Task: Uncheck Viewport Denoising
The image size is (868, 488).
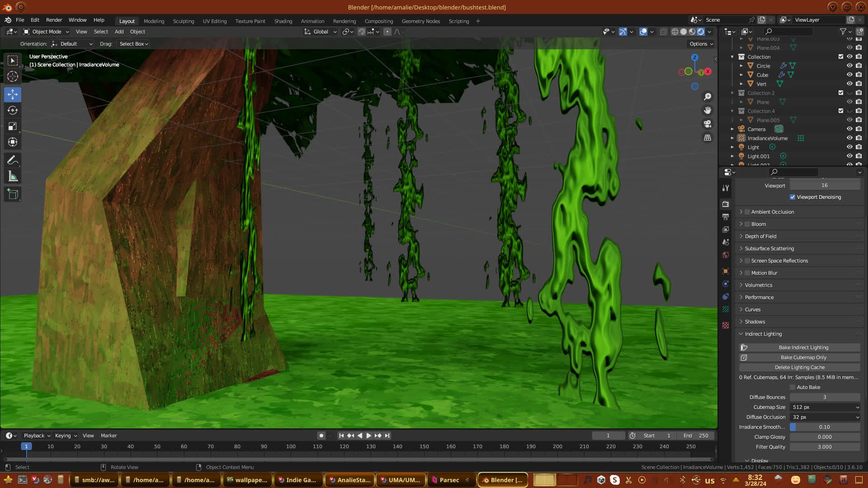Action: (793, 197)
